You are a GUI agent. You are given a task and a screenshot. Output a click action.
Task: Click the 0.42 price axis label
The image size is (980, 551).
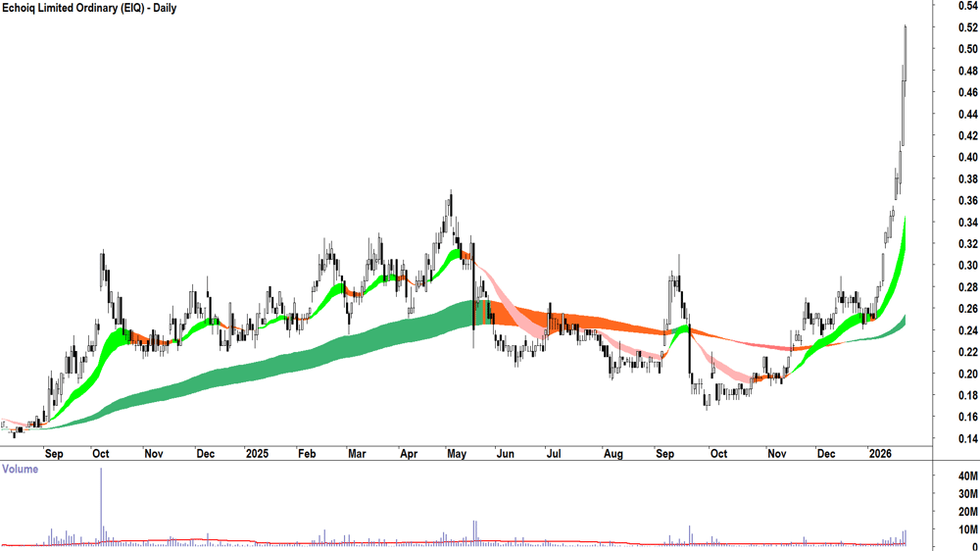[967, 135]
